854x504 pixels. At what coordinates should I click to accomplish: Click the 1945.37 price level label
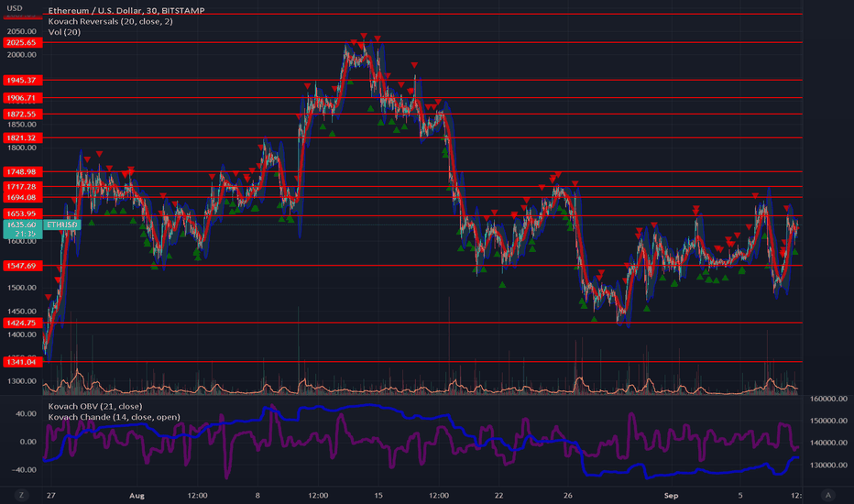tap(22, 80)
